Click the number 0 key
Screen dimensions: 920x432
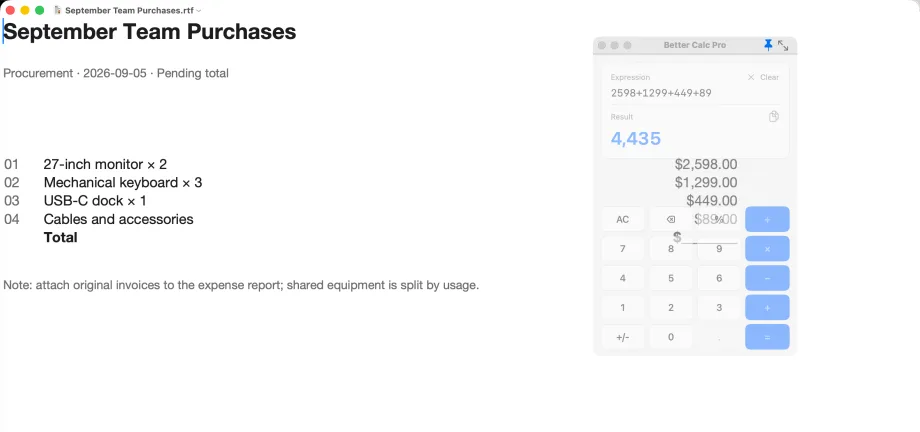(x=671, y=337)
